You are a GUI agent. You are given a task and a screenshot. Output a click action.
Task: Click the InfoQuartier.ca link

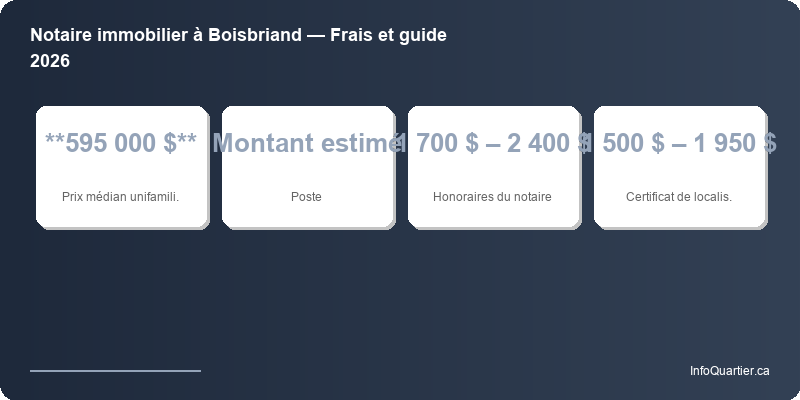click(x=729, y=371)
